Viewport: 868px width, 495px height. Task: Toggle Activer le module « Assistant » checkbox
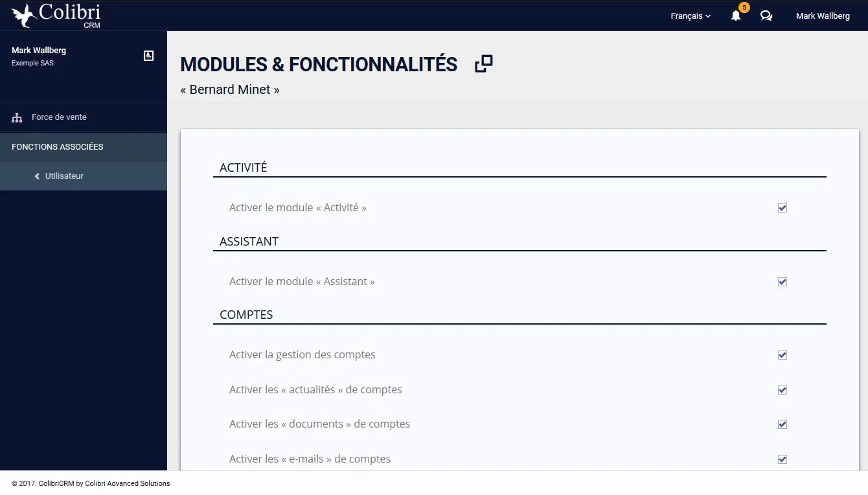click(782, 282)
